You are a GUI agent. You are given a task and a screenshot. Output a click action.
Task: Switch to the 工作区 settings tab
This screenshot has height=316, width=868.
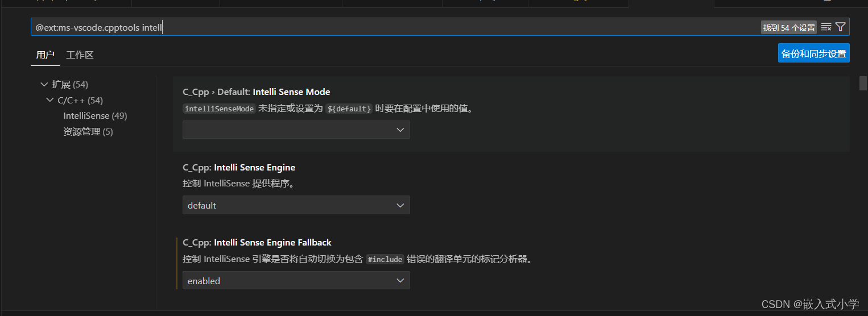pos(80,55)
